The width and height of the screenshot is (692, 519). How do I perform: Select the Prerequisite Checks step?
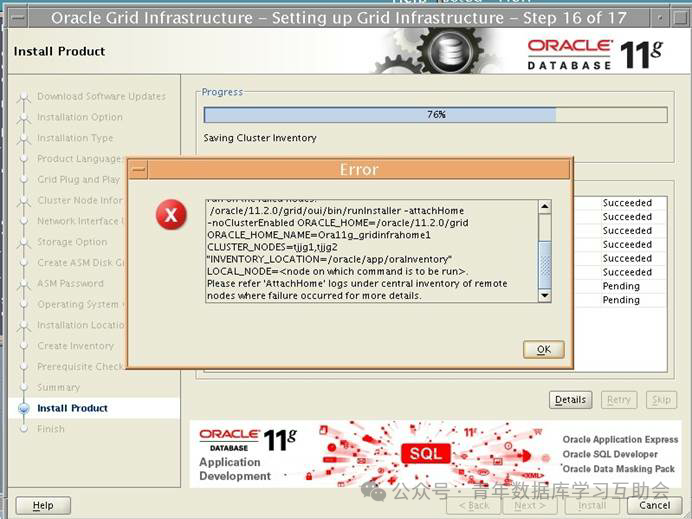pos(81,367)
